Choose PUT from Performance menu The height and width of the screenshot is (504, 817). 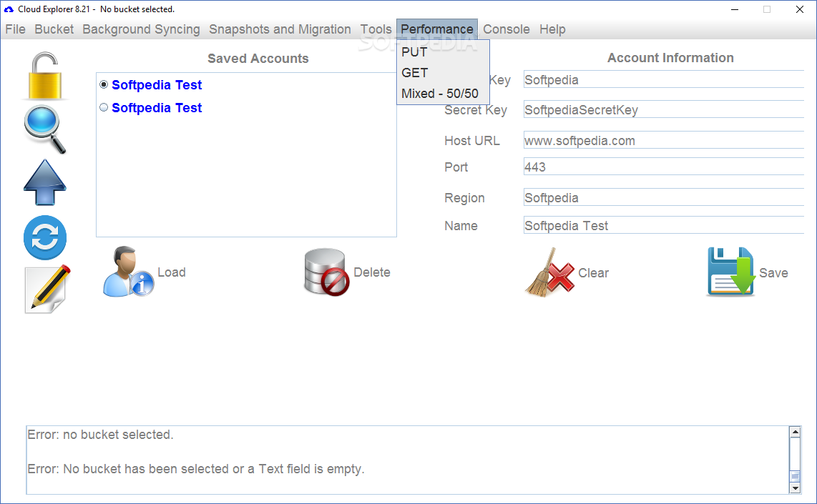click(443, 52)
